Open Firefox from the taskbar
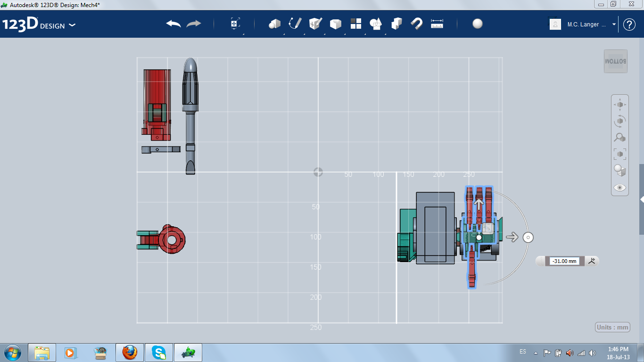The image size is (644, 362). coord(130,353)
